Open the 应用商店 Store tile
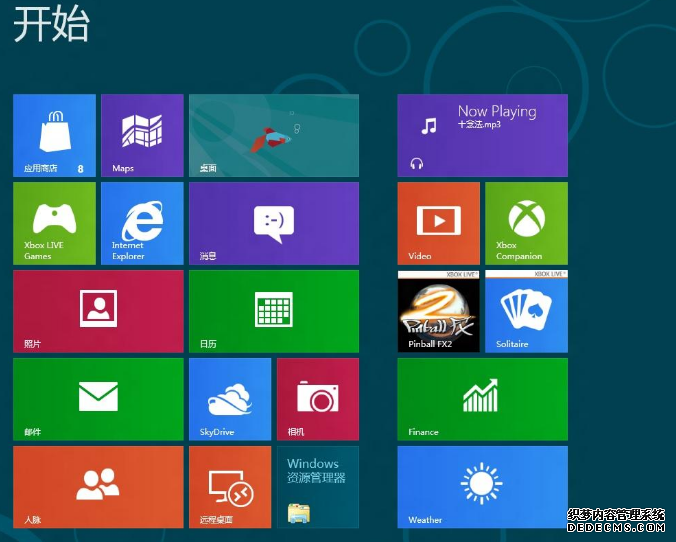 click(54, 135)
